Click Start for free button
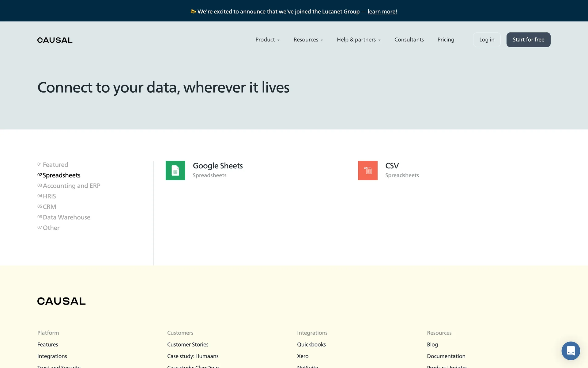Image resolution: width=588 pixels, height=368 pixels. [x=528, y=40]
